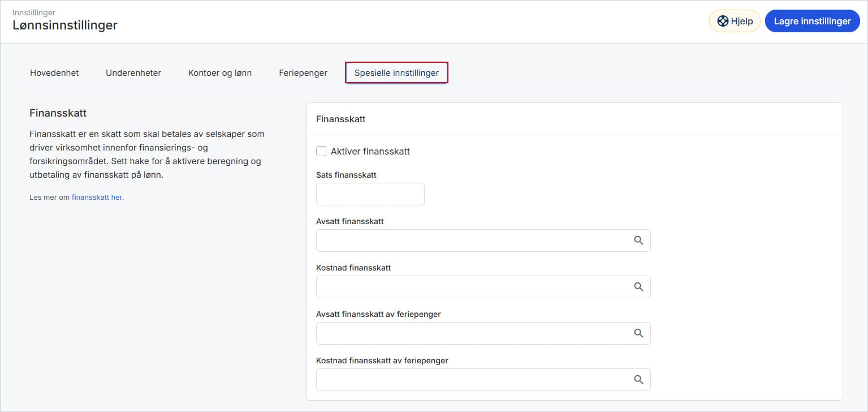Follow the "finansskatt her" link
Viewport: 868px width, 412px height.
coord(97,198)
